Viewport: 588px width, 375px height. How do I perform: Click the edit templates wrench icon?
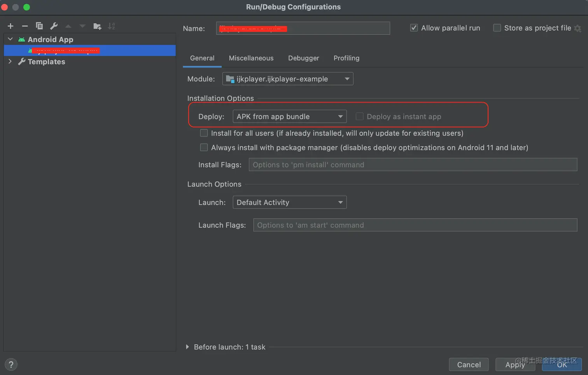[x=54, y=26]
